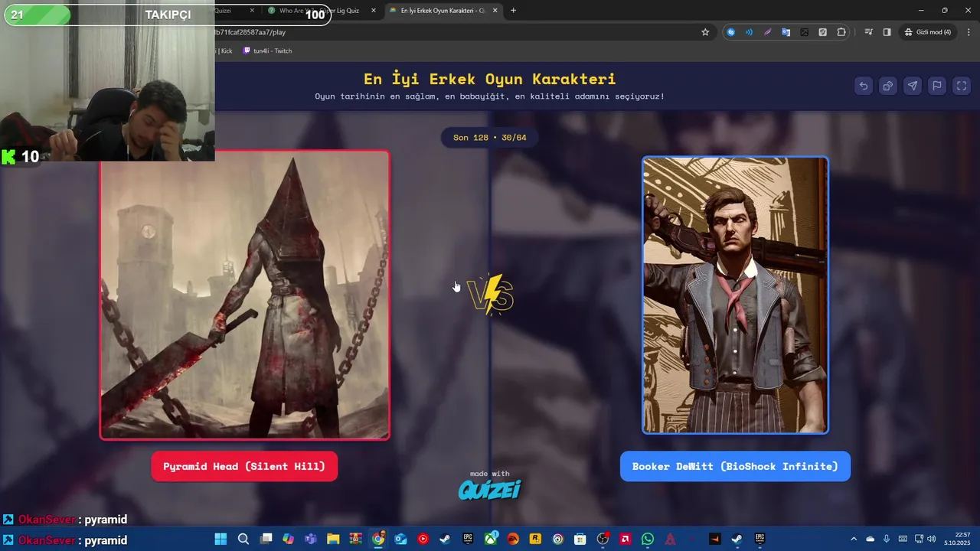Select the Booker DeWitt portrait card
This screenshot has width=980, height=551.
735,295
